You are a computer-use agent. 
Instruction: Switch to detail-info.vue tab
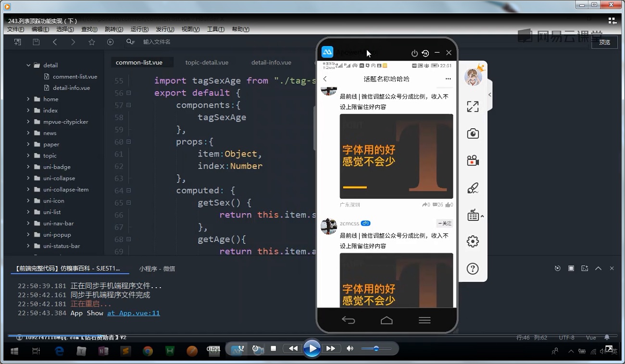271,62
